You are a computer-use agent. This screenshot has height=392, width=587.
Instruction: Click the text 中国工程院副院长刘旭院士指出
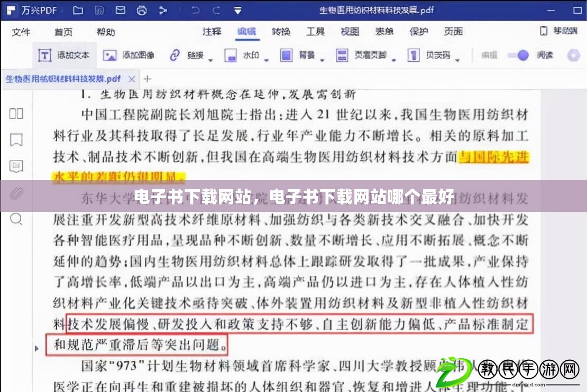(x=179, y=115)
